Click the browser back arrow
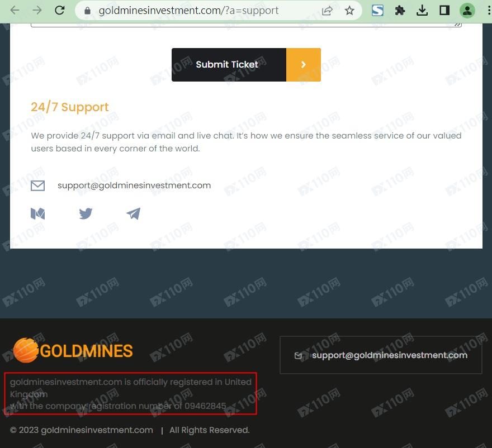The image size is (492, 448). [x=15, y=11]
